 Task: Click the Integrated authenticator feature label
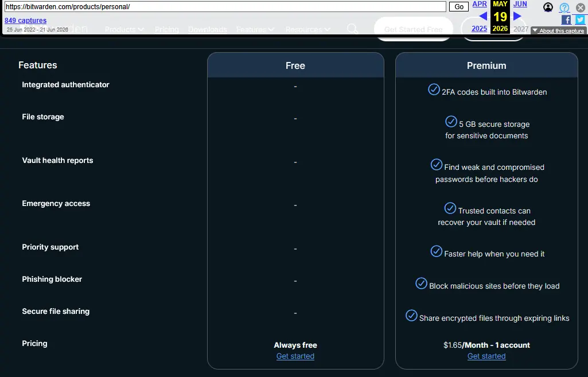pyautogui.click(x=65, y=85)
